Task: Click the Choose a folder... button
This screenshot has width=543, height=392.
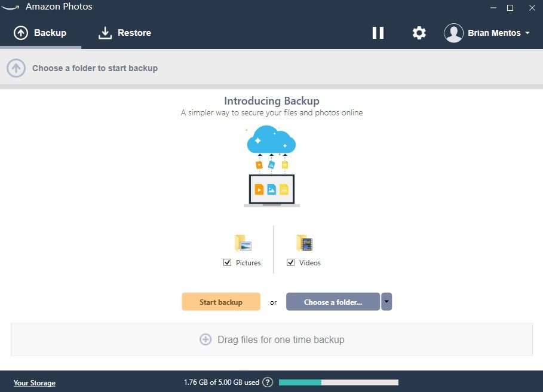Action: click(x=333, y=302)
